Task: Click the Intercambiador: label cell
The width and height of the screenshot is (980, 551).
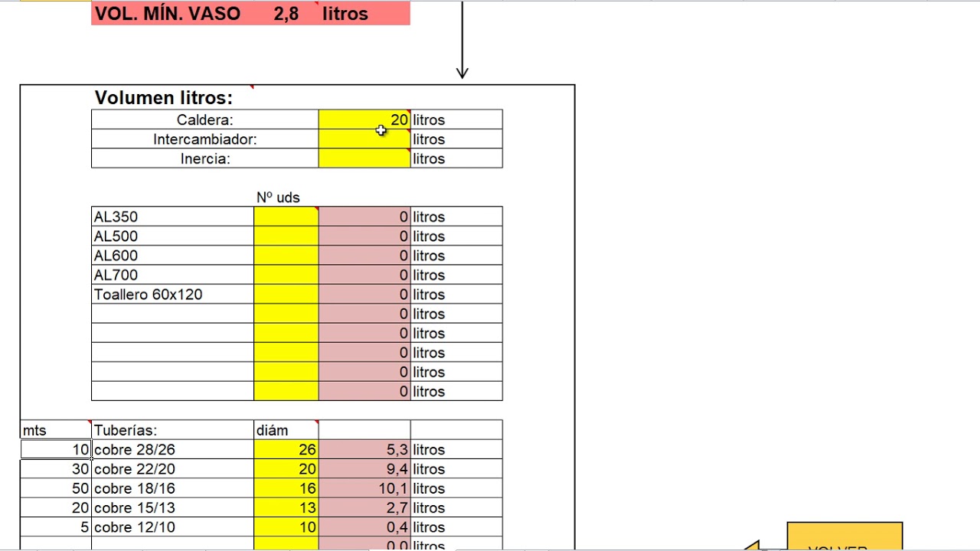Action: coord(204,139)
